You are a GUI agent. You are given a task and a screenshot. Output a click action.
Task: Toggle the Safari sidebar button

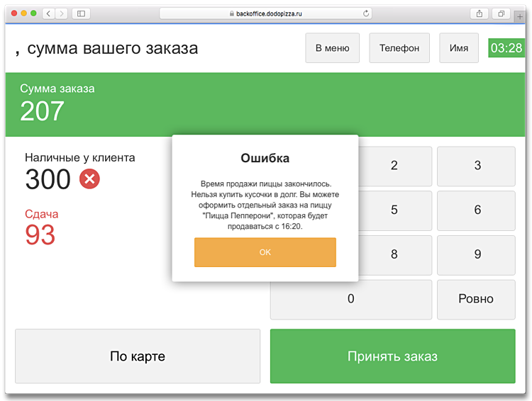[81, 13]
